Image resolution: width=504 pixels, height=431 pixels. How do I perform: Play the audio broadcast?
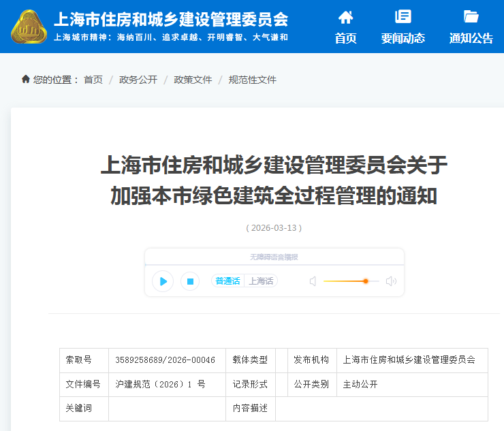click(163, 282)
